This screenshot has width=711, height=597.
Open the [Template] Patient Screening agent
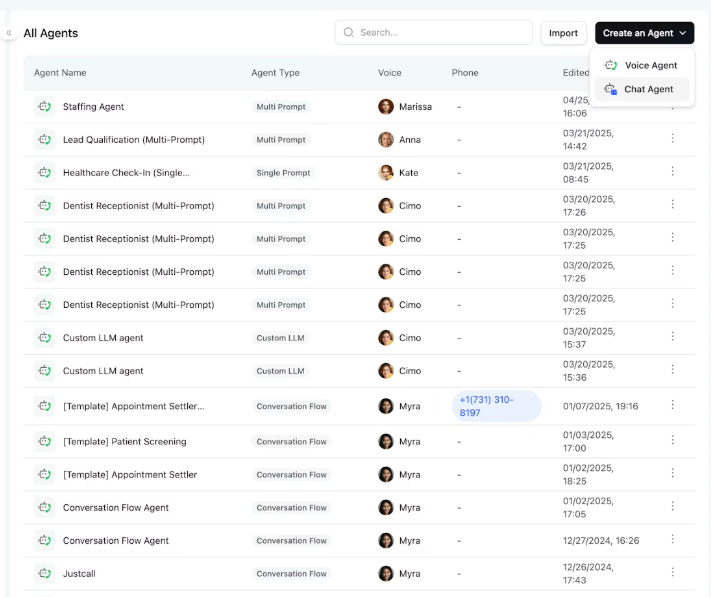point(125,442)
